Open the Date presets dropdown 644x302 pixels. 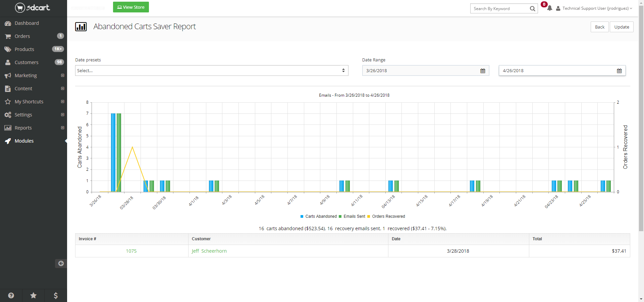pyautogui.click(x=211, y=70)
